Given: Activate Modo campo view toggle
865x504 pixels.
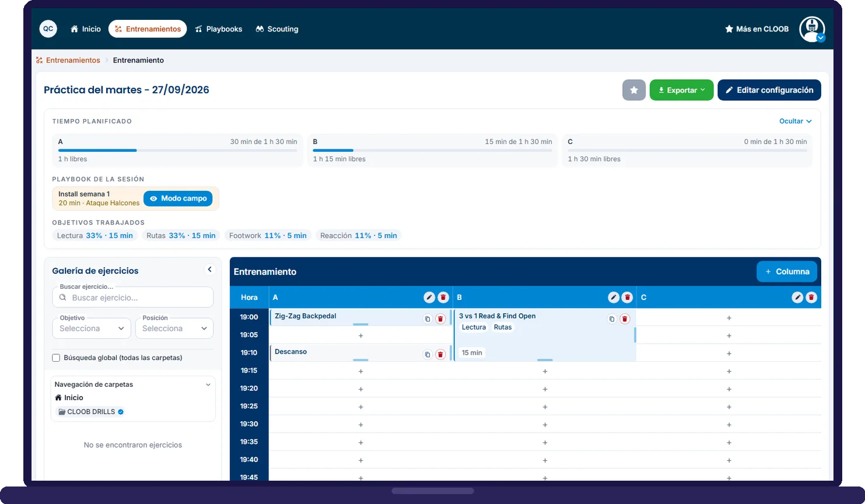Looking at the screenshot, I should tap(178, 198).
